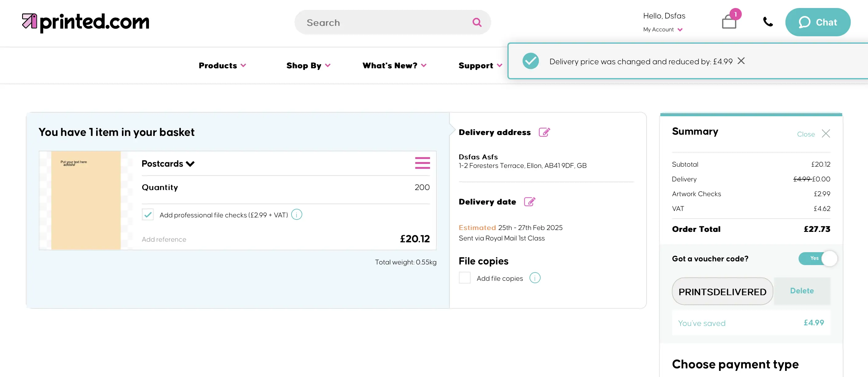Edit the delivery address
This screenshot has height=377, width=868.
tap(544, 132)
